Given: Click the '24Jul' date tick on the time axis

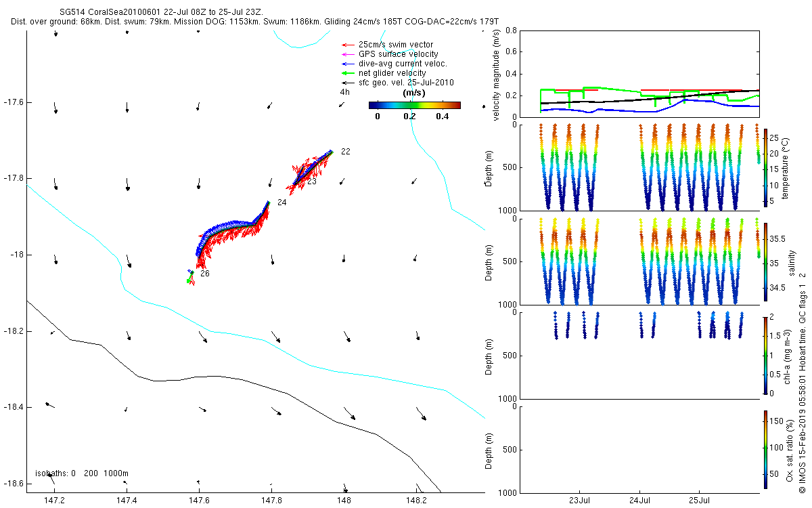Looking at the screenshot, I should (639, 501).
